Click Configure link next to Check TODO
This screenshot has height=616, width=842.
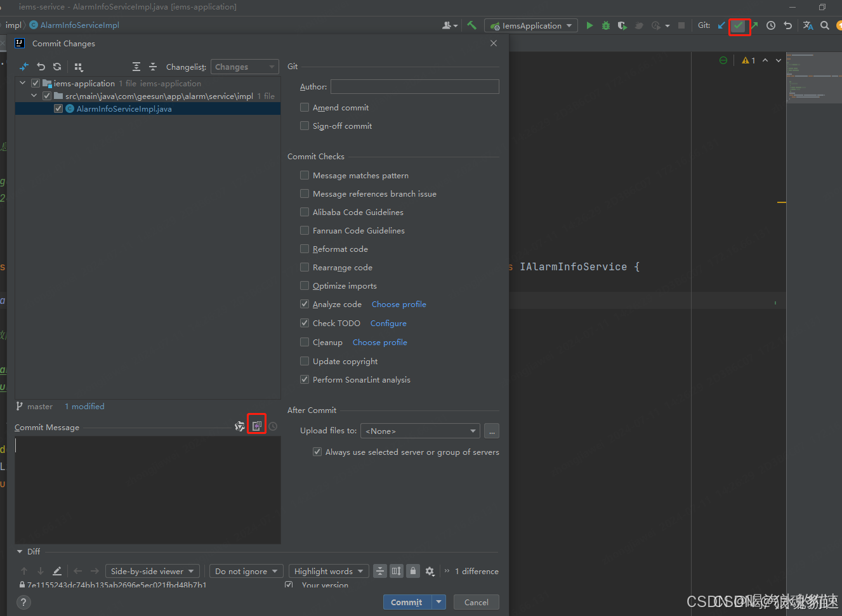388,323
